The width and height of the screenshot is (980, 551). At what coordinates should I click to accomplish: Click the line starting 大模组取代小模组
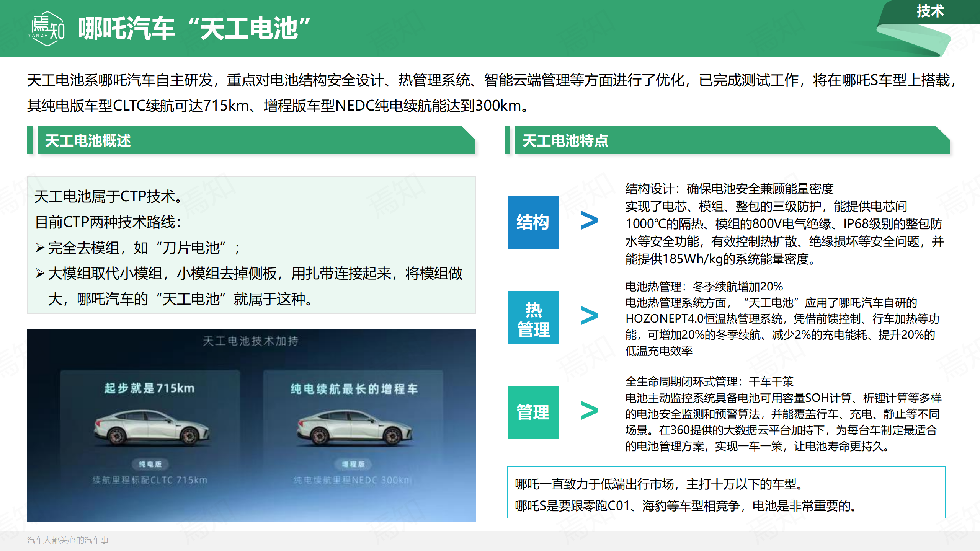point(255,274)
